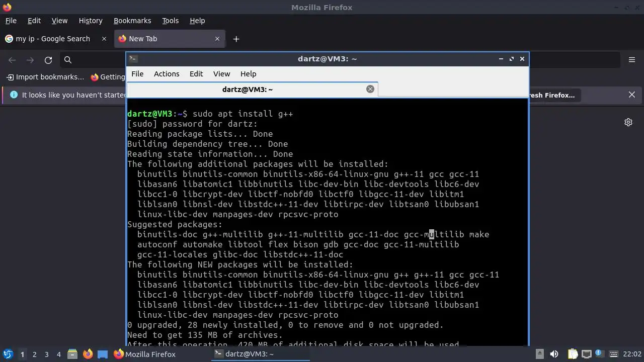Open the clipboard manager tray icon

[x=573, y=354]
